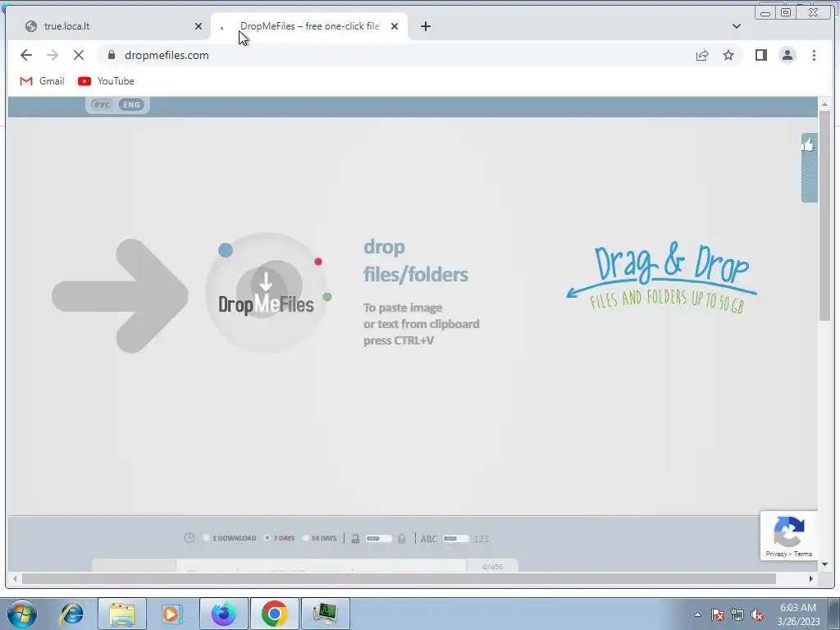Click the DropMeFiles upload circle
The image size is (840, 630).
[267, 293]
